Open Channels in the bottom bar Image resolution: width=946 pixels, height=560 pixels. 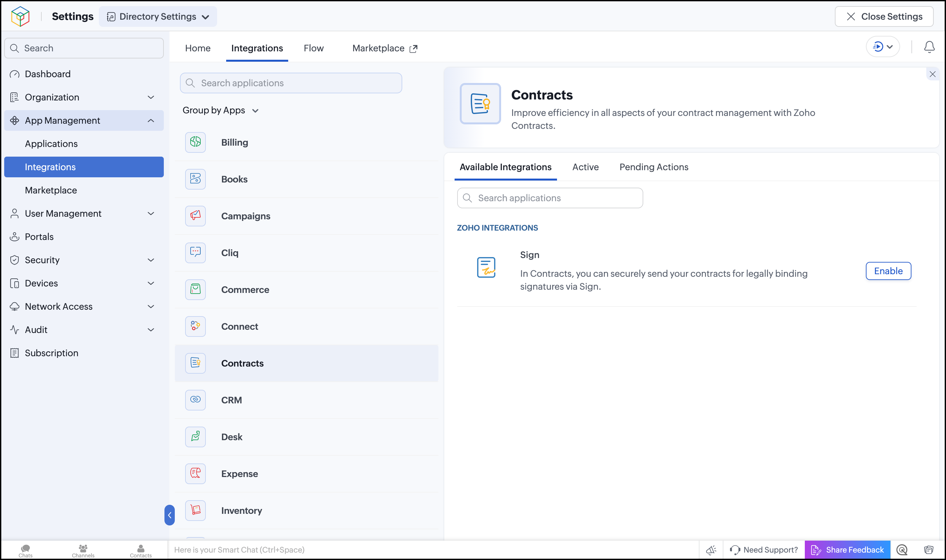83,551
